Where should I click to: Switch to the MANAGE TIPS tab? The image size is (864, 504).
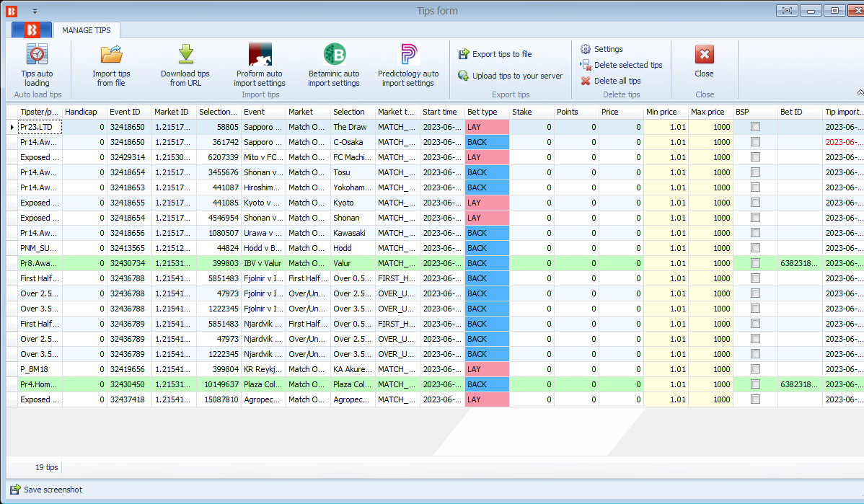[x=87, y=30]
